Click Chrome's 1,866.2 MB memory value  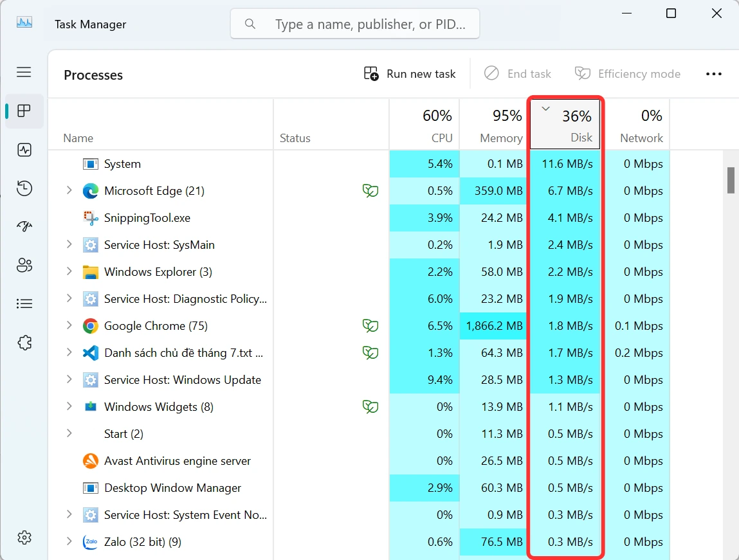(495, 326)
